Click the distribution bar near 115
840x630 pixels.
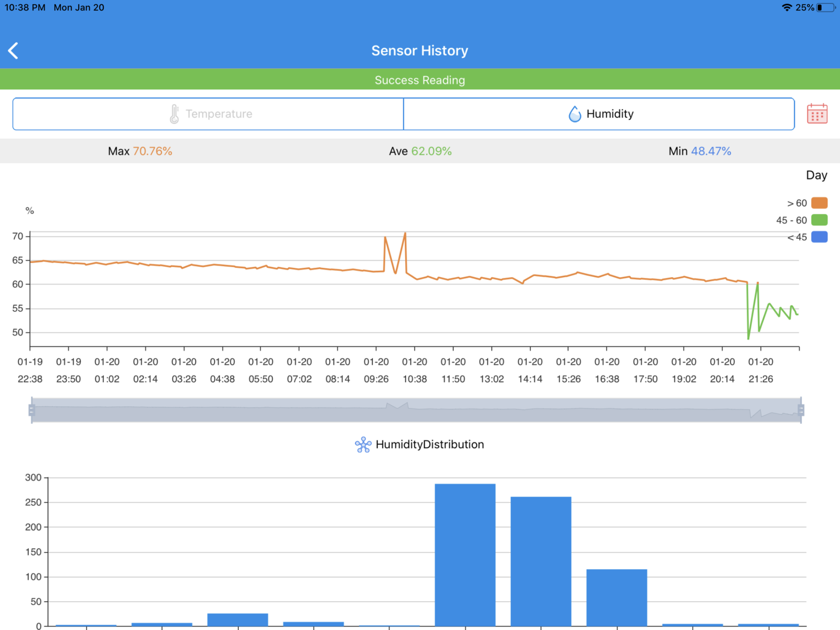[616, 597]
